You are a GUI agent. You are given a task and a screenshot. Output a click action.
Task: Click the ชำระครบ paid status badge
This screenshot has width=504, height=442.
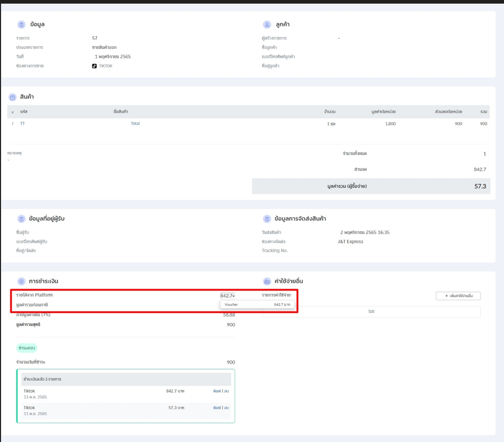coord(27,348)
